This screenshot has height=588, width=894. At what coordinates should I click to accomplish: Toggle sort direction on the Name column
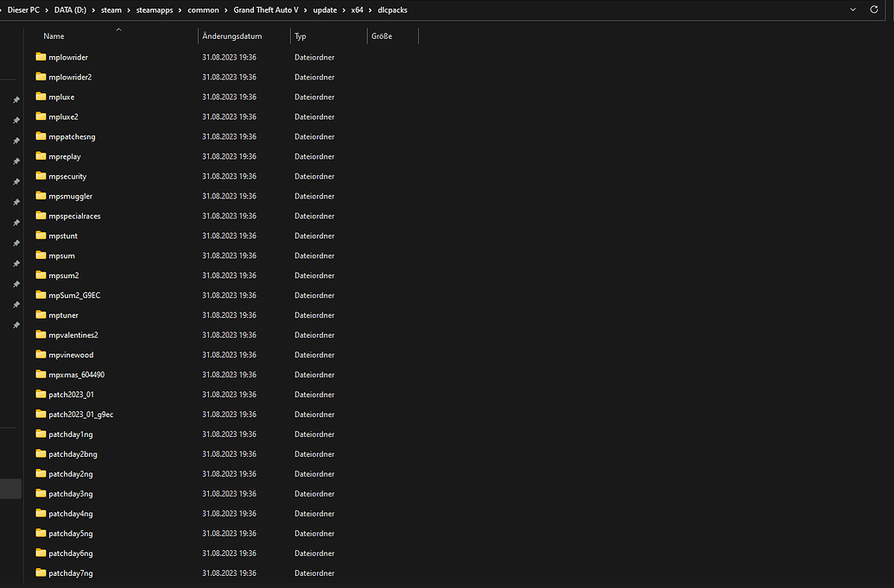click(54, 35)
